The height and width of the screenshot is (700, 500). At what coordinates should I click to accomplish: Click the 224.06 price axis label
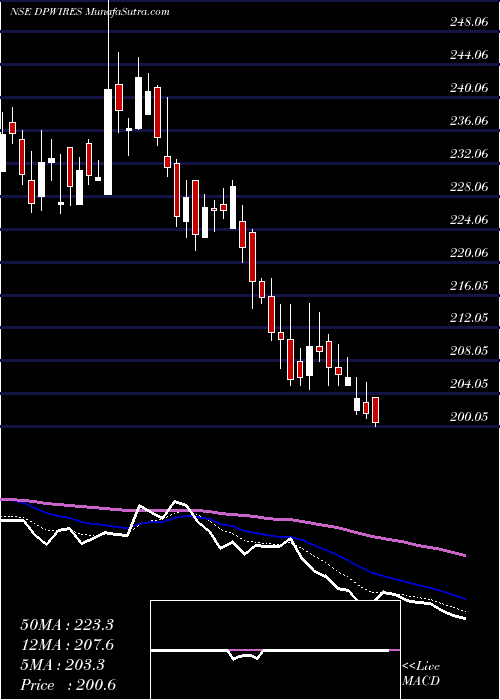tap(467, 220)
